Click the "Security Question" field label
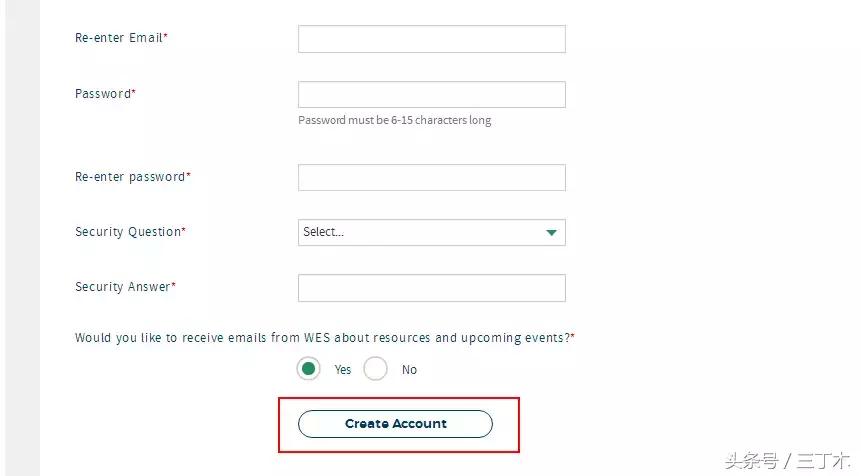The image size is (861, 476). click(130, 232)
